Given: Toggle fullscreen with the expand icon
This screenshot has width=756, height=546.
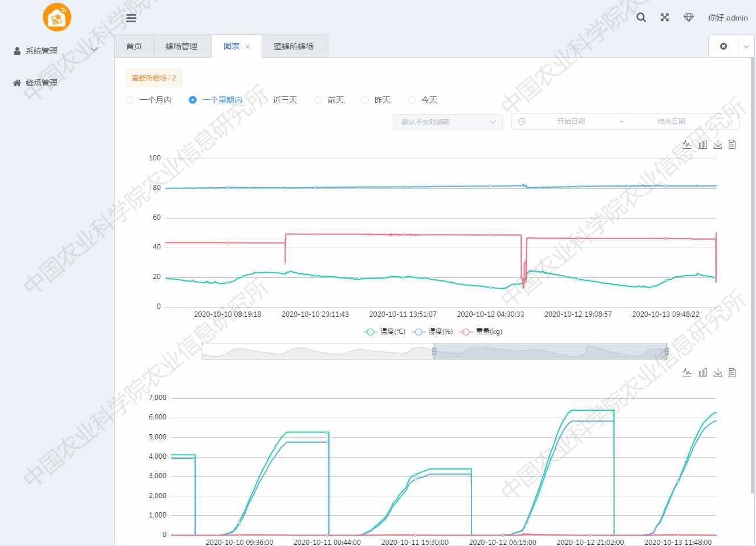Looking at the screenshot, I should pyautogui.click(x=665, y=18).
